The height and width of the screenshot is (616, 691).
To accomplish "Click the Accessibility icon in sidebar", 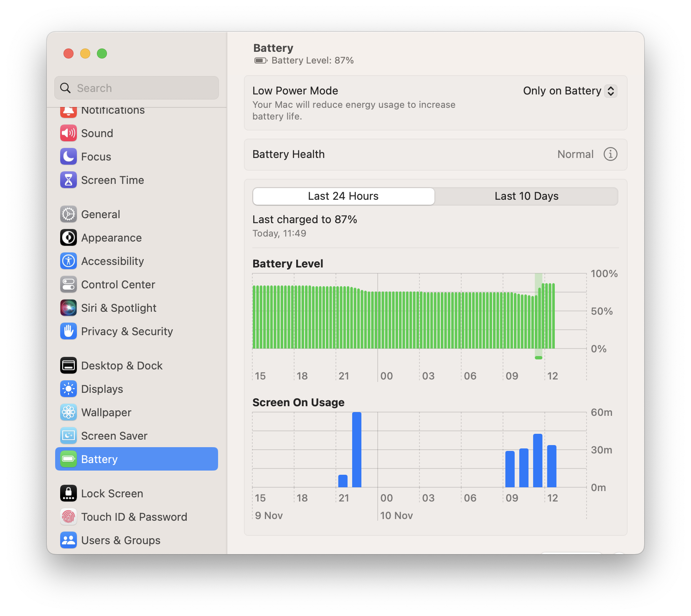I will (x=69, y=261).
